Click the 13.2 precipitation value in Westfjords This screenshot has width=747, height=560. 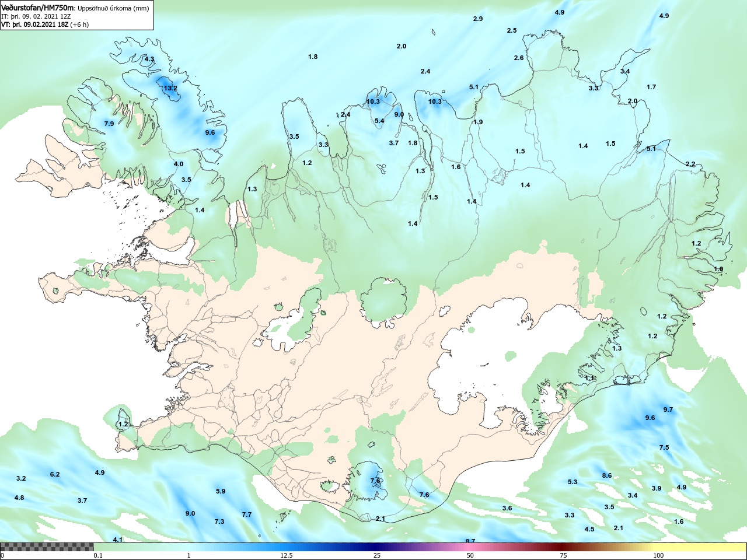tap(170, 88)
